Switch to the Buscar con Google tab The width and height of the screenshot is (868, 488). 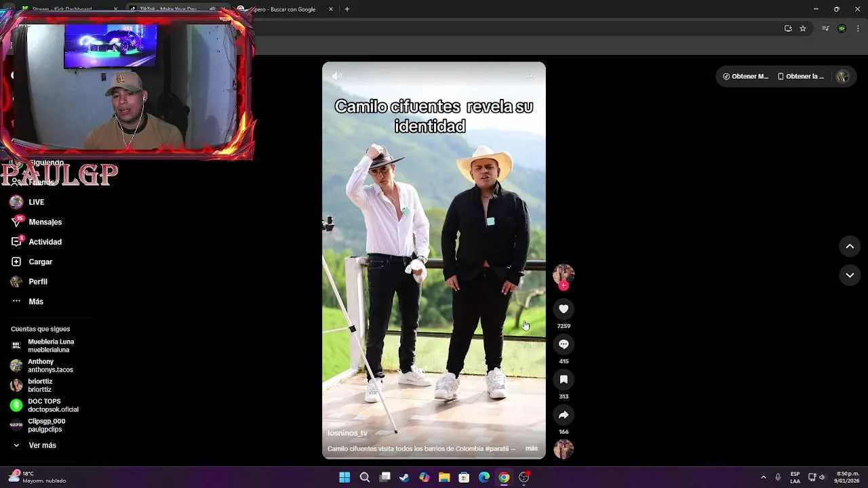pos(286,9)
